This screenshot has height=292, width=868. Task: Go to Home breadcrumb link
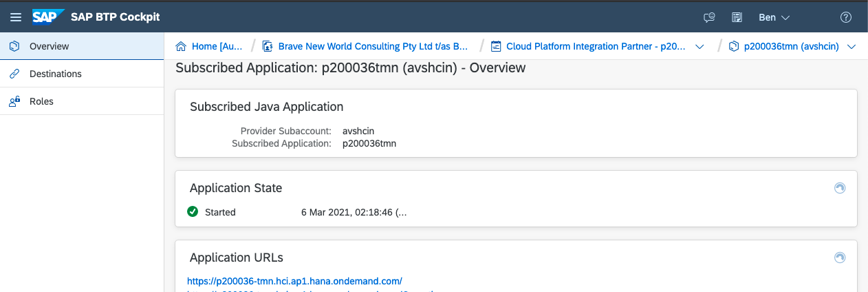tap(217, 46)
